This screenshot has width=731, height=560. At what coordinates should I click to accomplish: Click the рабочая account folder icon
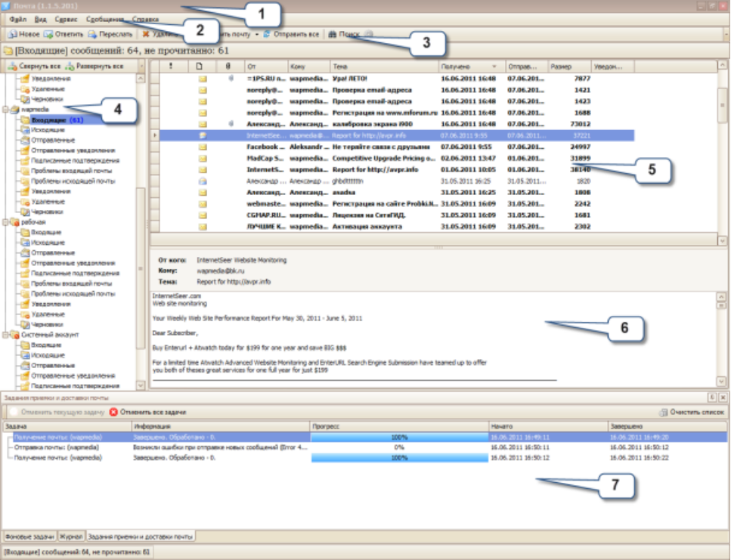click(x=15, y=222)
